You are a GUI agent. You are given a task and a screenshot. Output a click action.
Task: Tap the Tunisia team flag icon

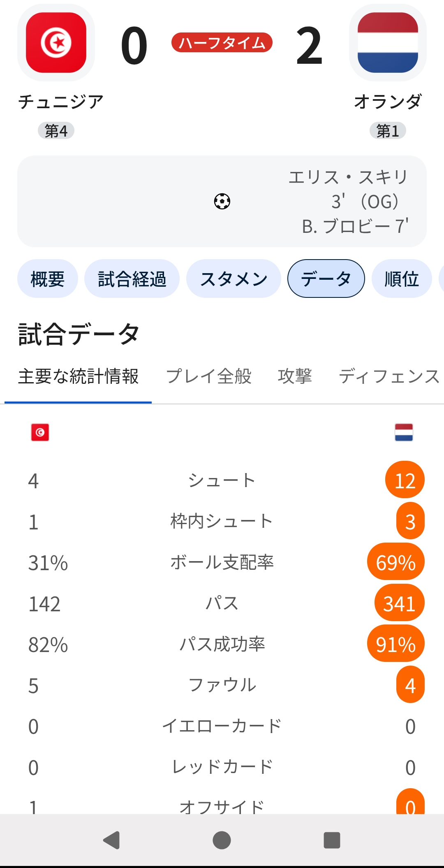pyautogui.click(x=56, y=42)
